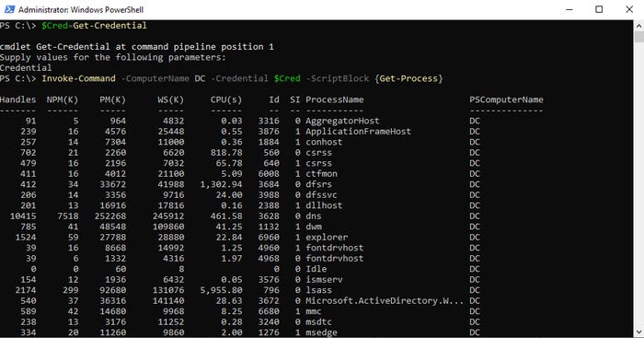Click the 'NPM(K)' column header
The image size is (644, 338).
coord(63,99)
